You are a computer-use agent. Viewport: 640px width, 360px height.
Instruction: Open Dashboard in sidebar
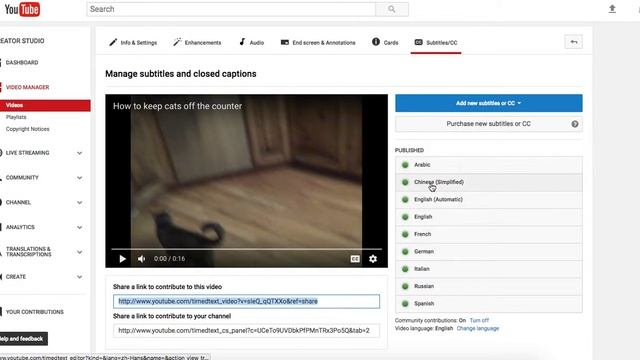[22, 62]
